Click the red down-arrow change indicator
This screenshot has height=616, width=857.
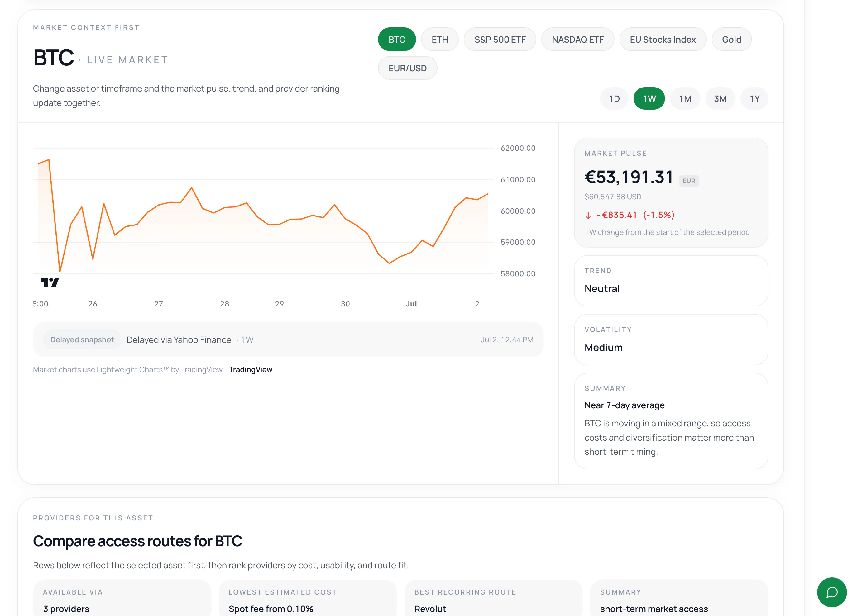click(x=588, y=215)
